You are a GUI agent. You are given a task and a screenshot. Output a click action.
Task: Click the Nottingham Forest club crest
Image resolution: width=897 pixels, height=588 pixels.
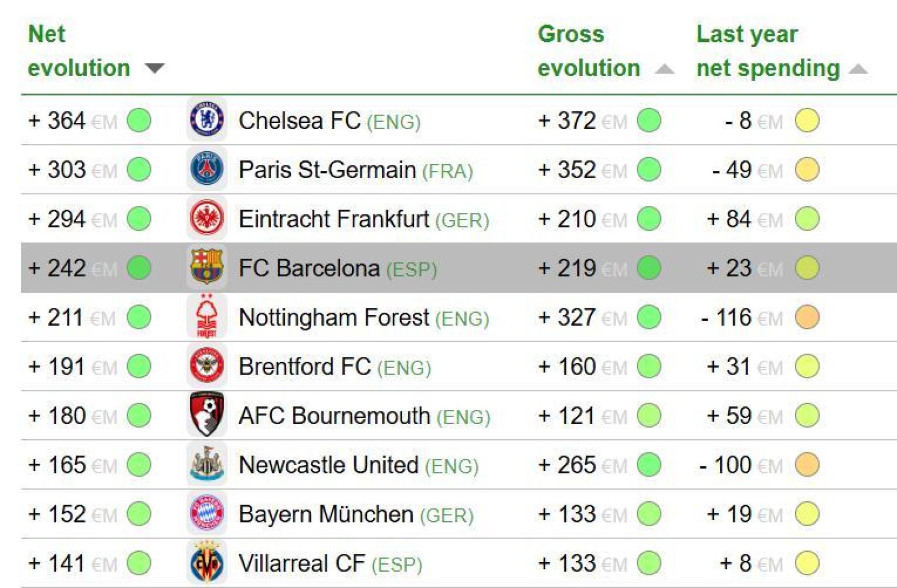point(207,316)
